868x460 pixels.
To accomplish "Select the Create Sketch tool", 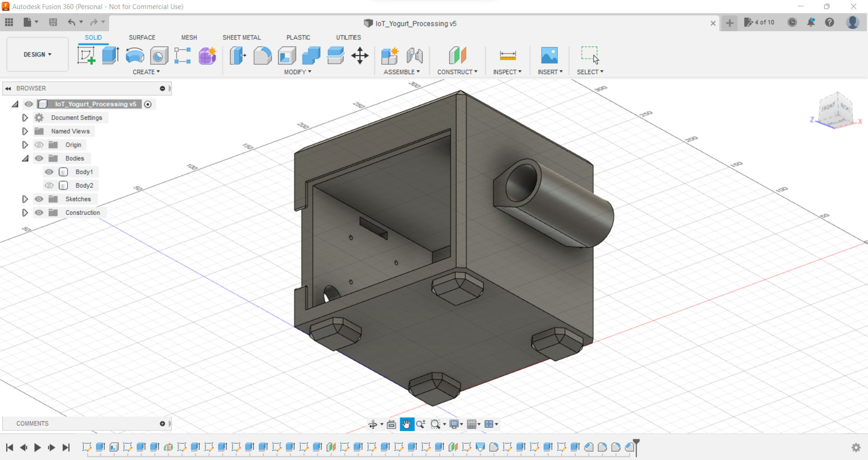I will point(86,55).
